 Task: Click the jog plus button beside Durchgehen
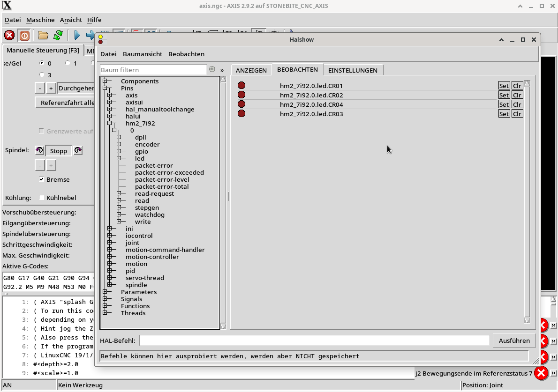click(x=51, y=88)
